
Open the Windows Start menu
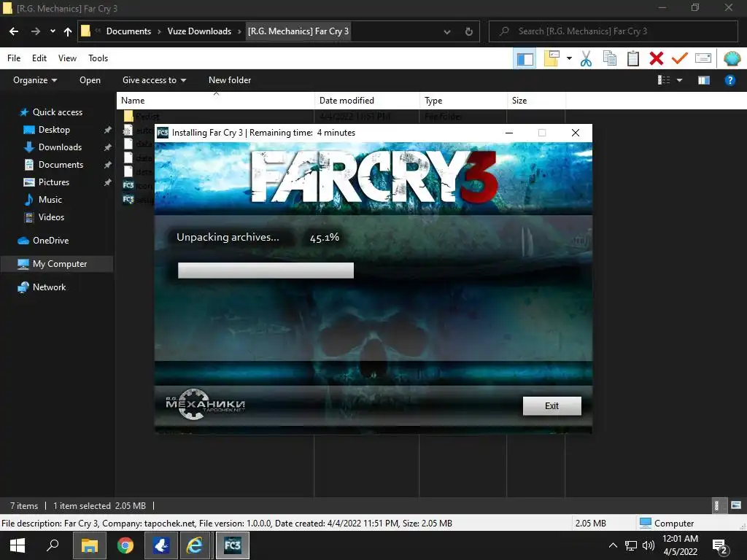point(18,545)
